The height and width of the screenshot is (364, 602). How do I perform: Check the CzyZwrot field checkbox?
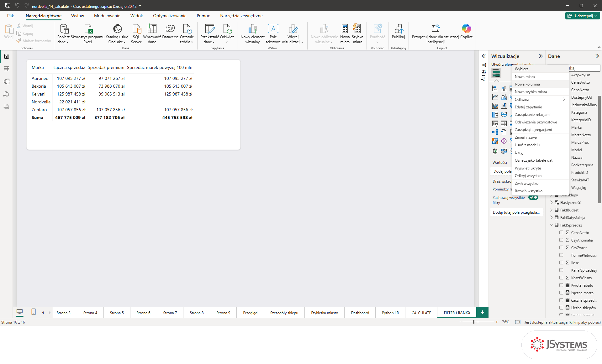point(561,247)
